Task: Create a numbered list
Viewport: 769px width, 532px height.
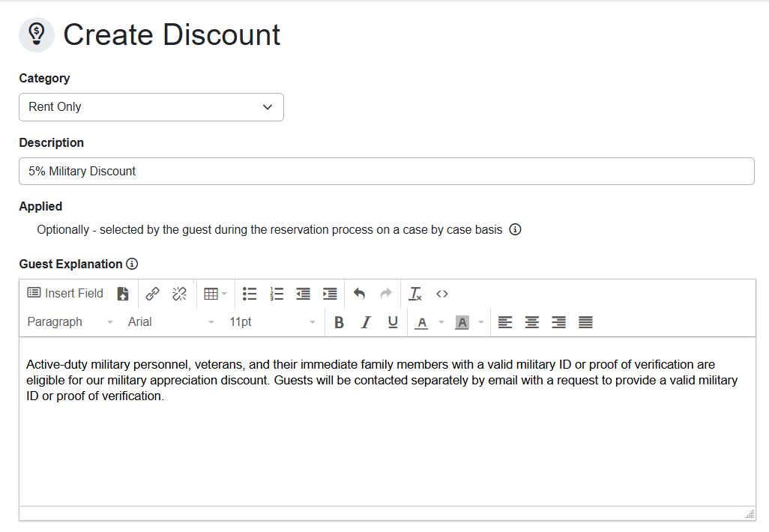Action: (277, 294)
